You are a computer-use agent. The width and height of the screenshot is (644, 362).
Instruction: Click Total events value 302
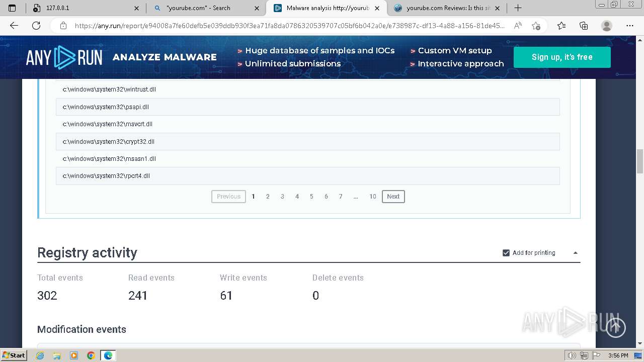tap(47, 296)
